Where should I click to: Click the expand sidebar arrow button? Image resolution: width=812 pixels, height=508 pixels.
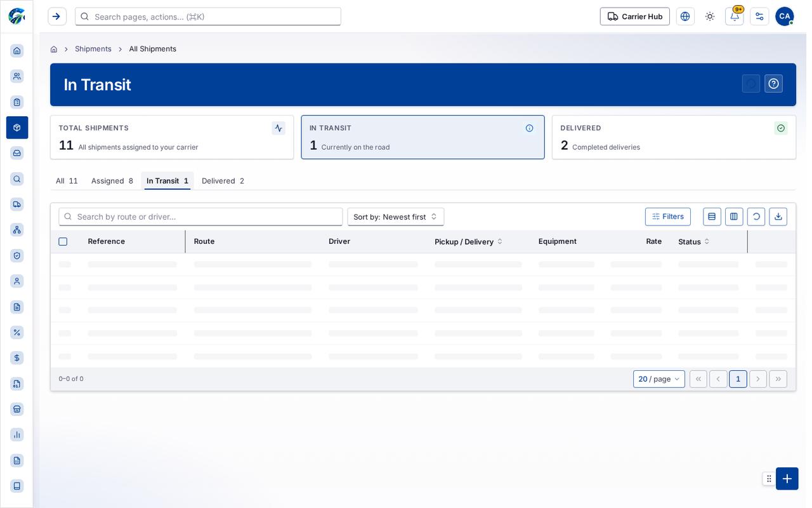57,17
